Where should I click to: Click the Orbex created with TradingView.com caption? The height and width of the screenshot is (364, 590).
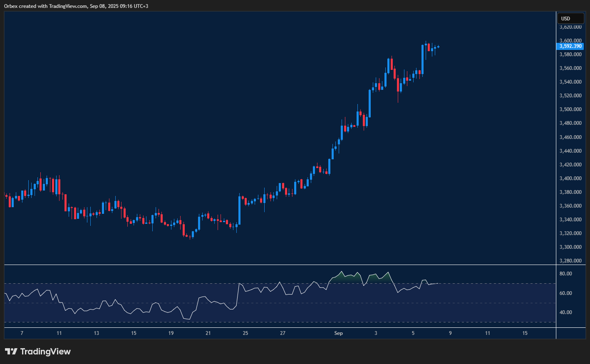point(76,6)
